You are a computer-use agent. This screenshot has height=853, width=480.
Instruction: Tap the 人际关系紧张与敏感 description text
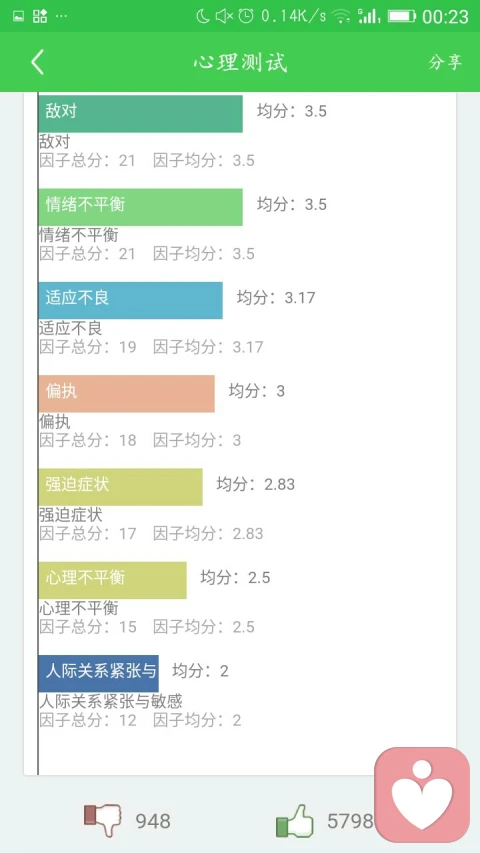coord(110,701)
